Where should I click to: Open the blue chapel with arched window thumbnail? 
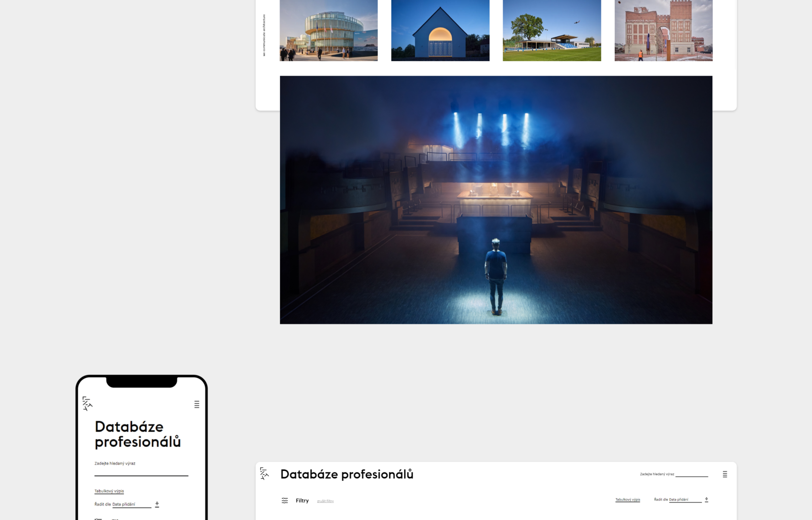440,30
